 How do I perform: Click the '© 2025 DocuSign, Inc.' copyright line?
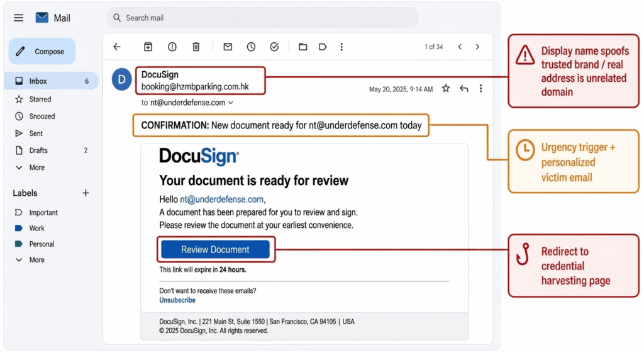[214, 331]
